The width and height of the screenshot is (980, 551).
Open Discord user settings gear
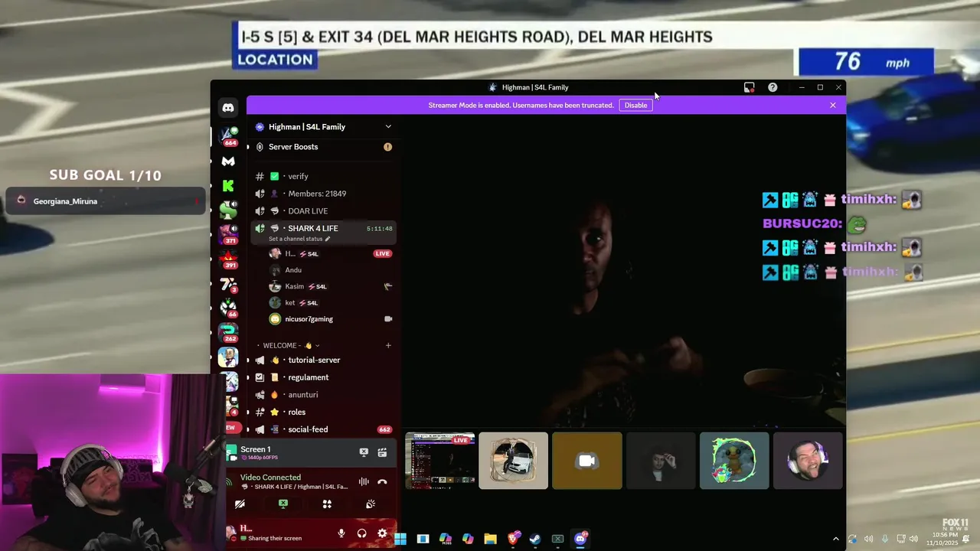(x=382, y=533)
